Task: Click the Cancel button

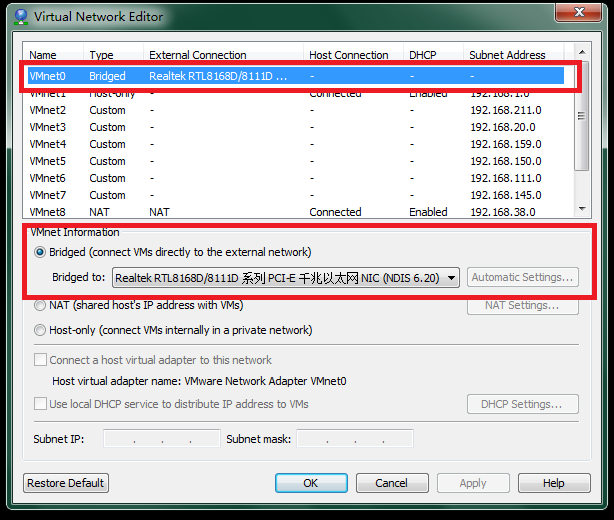Action: (392, 483)
